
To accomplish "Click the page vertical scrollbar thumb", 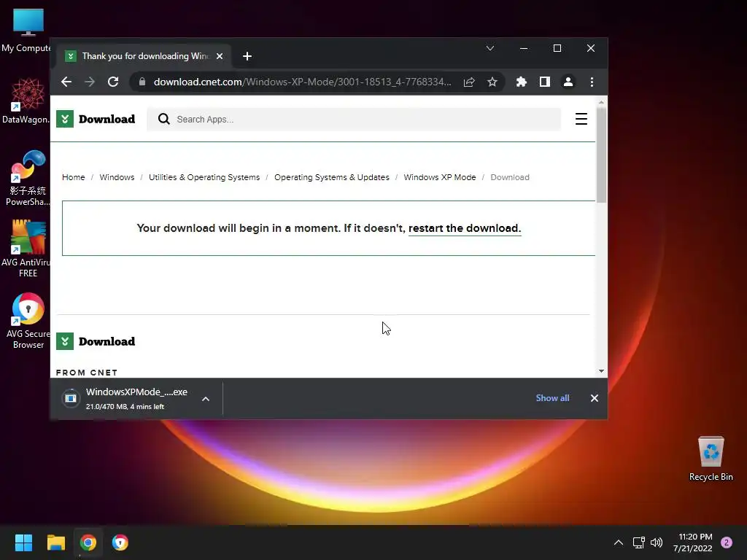I will 601,155.
